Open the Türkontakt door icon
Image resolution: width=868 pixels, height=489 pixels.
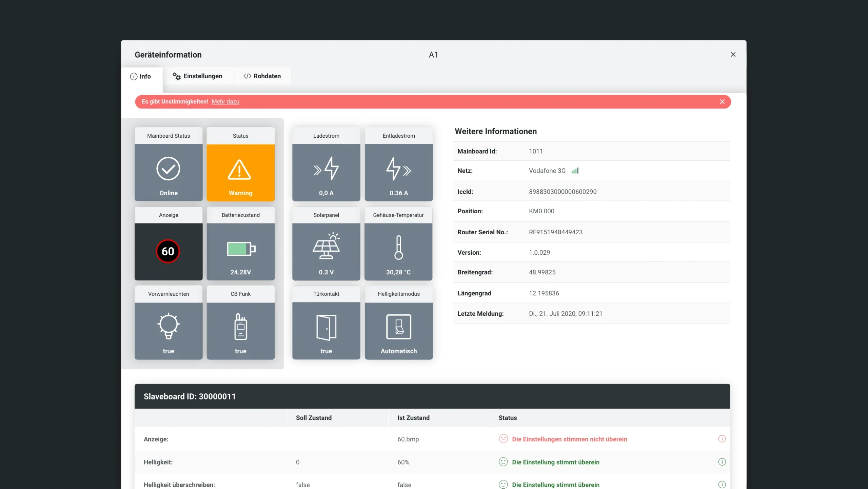pos(325,327)
